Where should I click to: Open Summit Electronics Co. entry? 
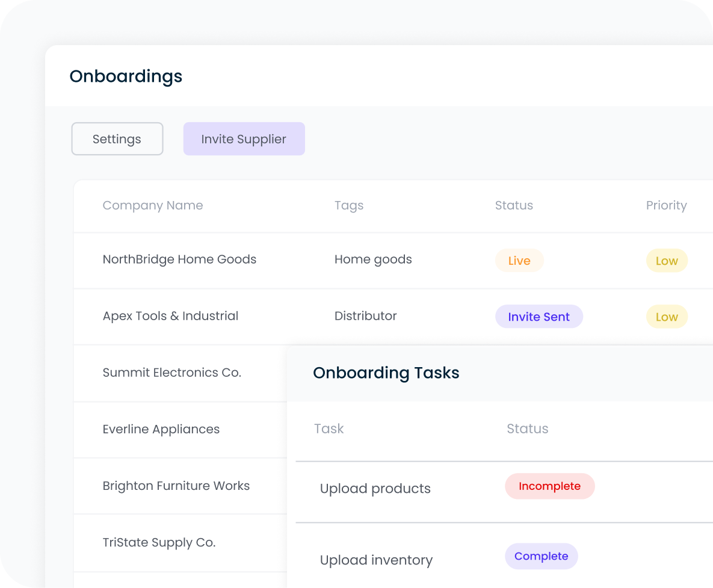(171, 373)
